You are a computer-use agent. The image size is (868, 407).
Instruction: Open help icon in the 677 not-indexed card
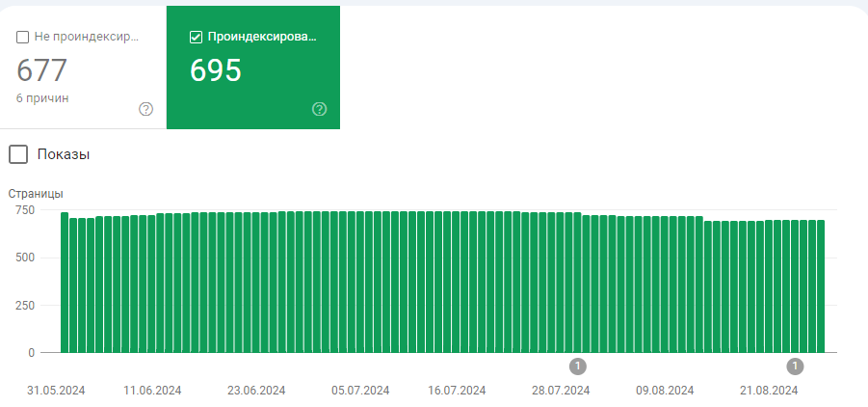click(145, 109)
